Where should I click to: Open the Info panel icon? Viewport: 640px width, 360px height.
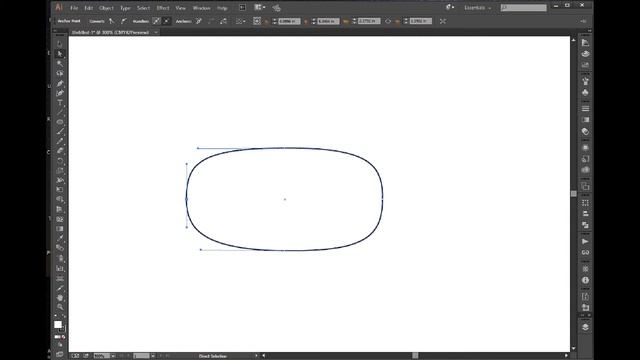click(x=585, y=280)
